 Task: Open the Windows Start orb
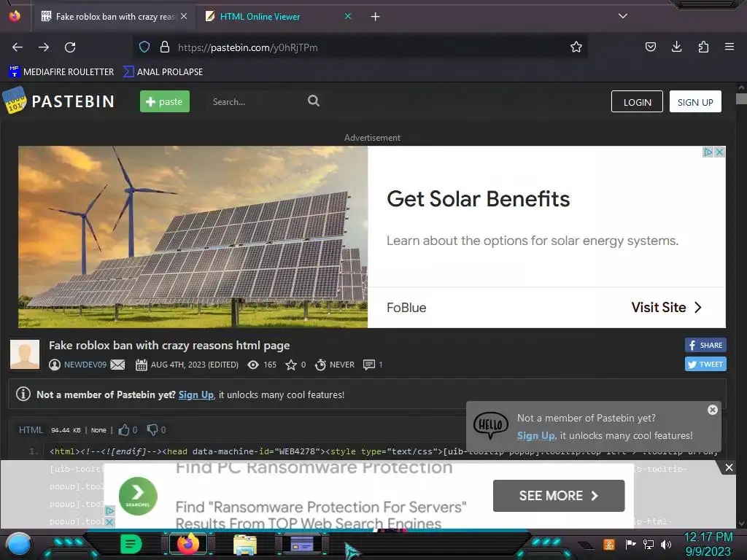19,544
